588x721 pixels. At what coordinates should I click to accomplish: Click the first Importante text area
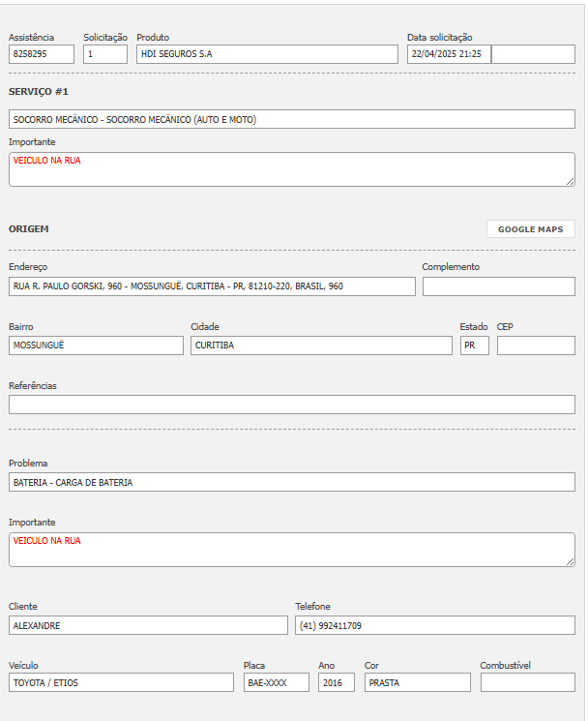point(291,169)
